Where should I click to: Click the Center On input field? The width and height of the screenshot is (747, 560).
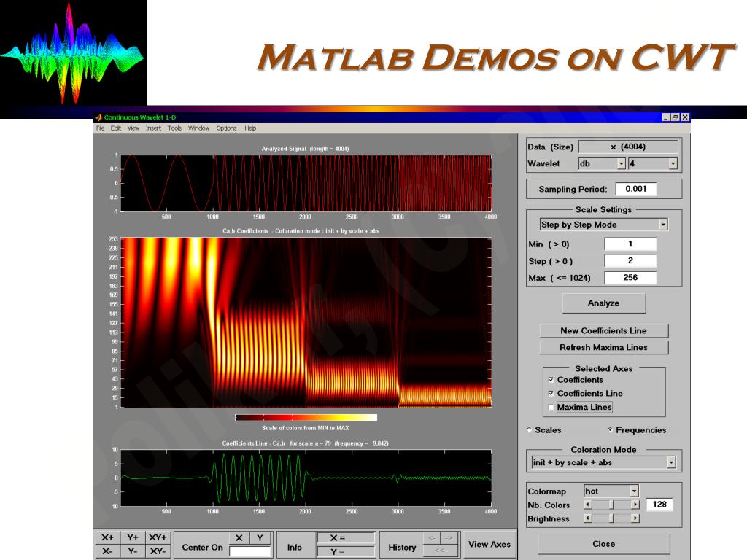coord(250,551)
